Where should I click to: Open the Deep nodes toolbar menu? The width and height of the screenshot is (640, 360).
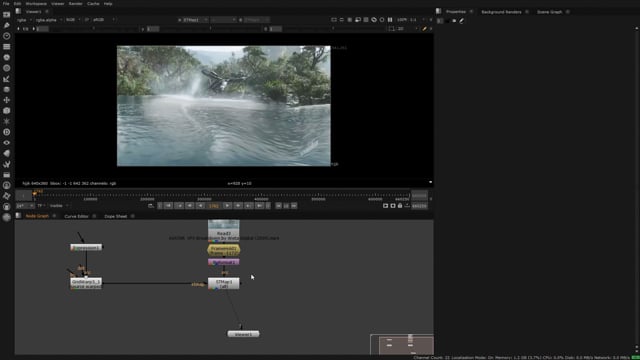pyautogui.click(x=7, y=132)
